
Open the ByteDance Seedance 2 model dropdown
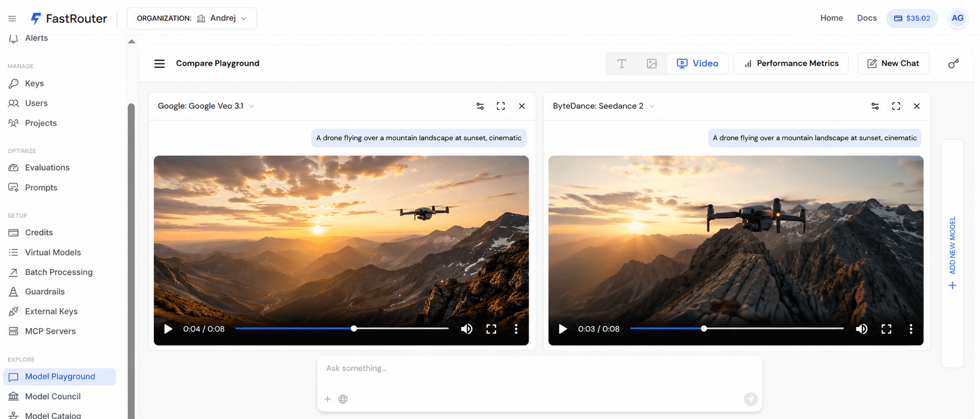tap(603, 106)
